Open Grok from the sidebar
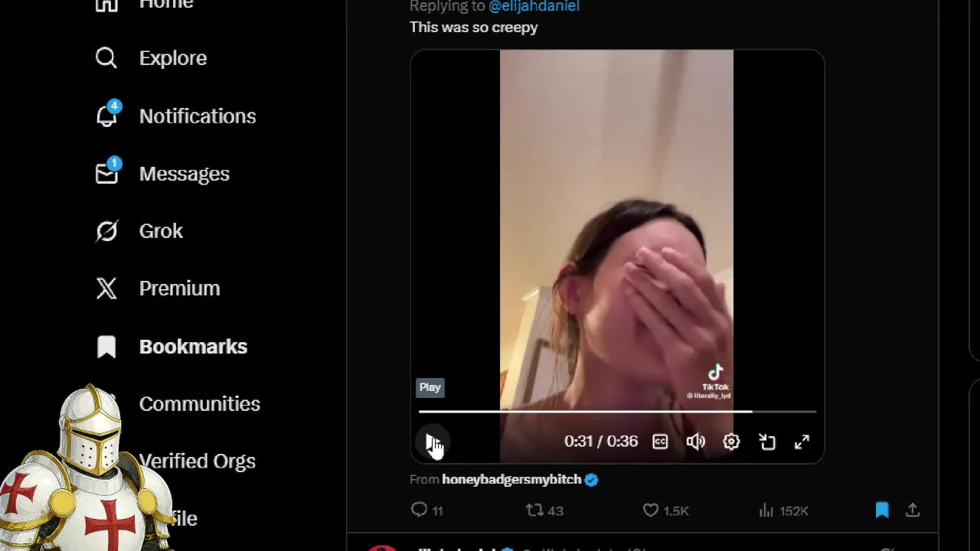 click(139, 231)
